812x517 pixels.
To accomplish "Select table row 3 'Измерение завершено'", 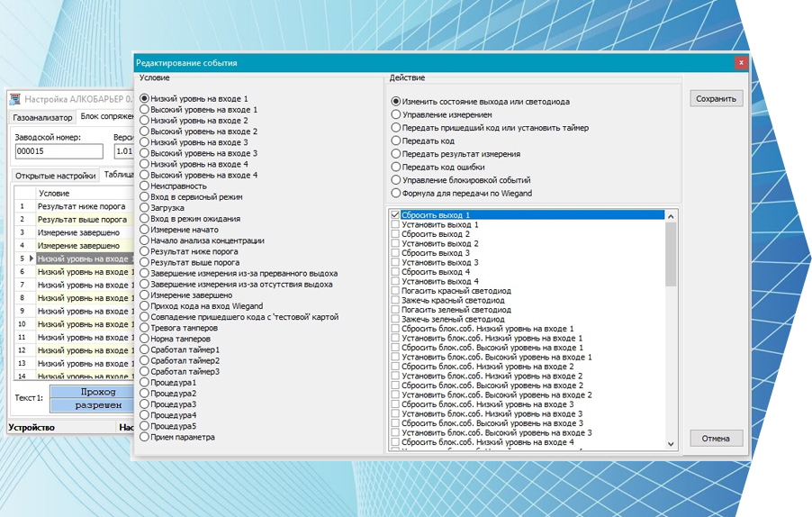I will point(74,232).
